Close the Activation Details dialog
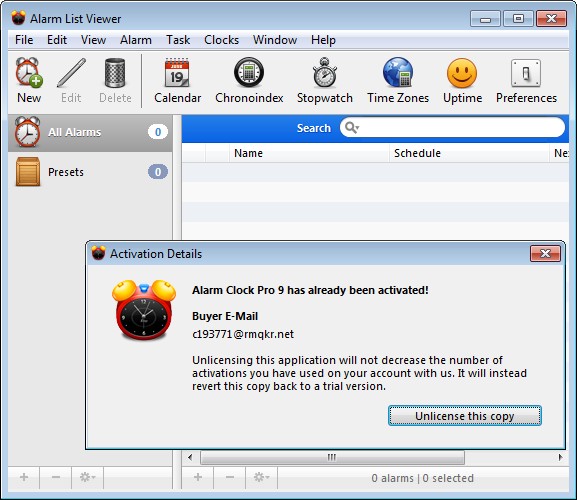The width and height of the screenshot is (577, 500). [545, 253]
